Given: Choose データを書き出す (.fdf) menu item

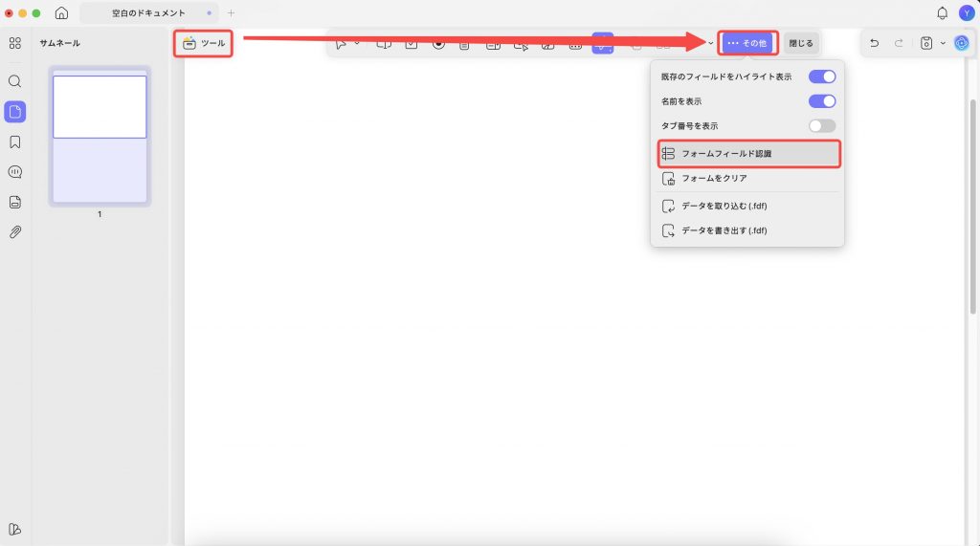Looking at the screenshot, I should 748,230.
